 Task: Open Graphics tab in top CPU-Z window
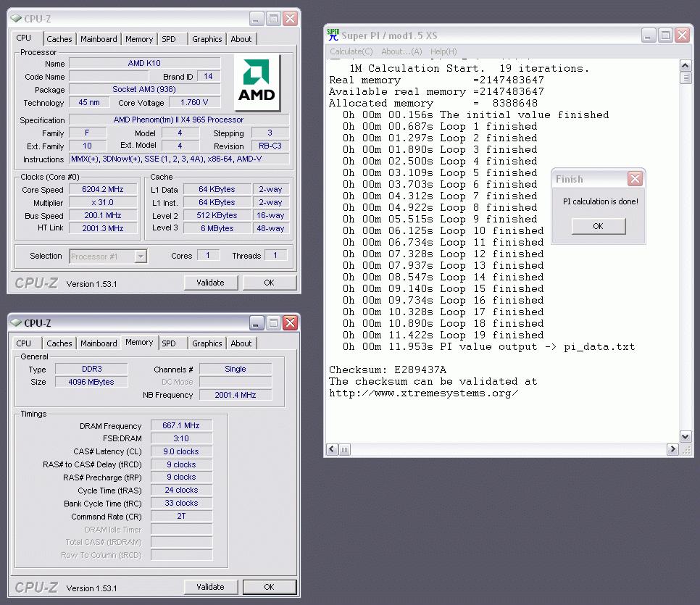tap(207, 39)
